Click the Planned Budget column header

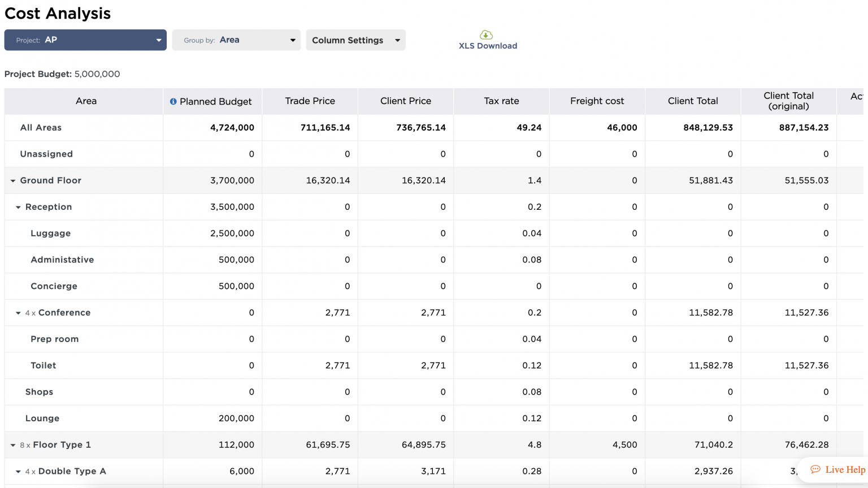pyautogui.click(x=216, y=101)
